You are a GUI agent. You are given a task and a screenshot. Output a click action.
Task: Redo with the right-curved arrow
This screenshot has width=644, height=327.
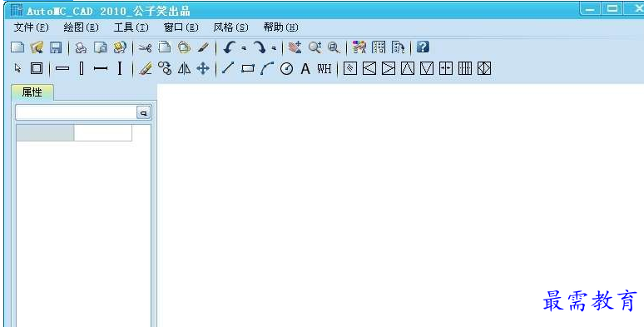[x=259, y=47]
